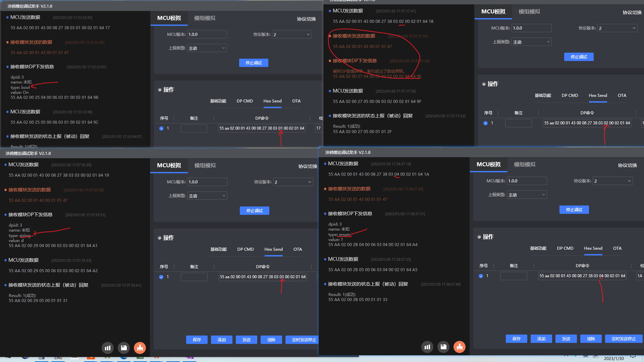Viewport: 644px width, 362px height.
Task: Click 停止调试 button in top-left window
Action: point(254,63)
